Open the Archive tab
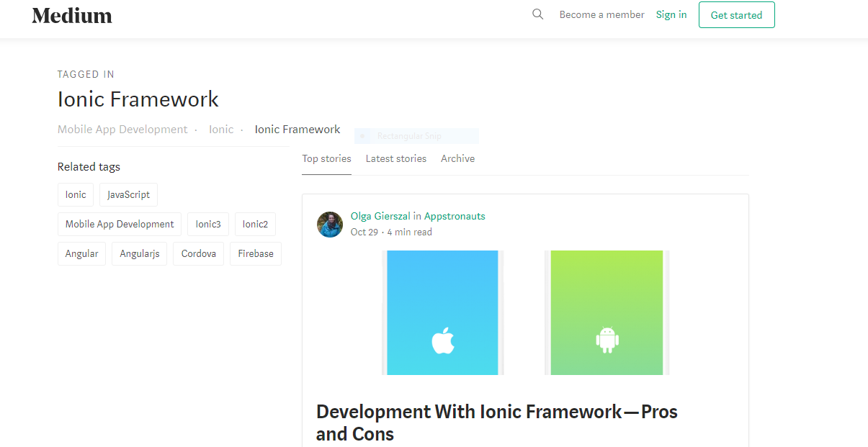The height and width of the screenshot is (447, 868). 457,158
